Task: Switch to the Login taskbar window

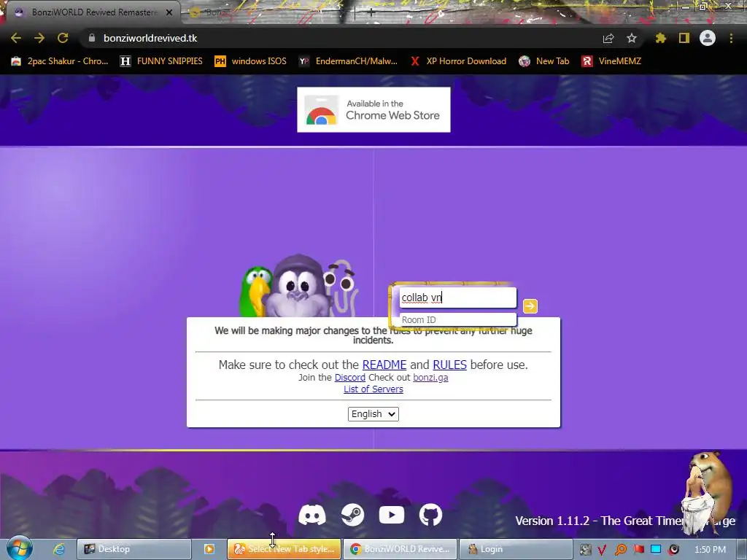Action: [516, 549]
